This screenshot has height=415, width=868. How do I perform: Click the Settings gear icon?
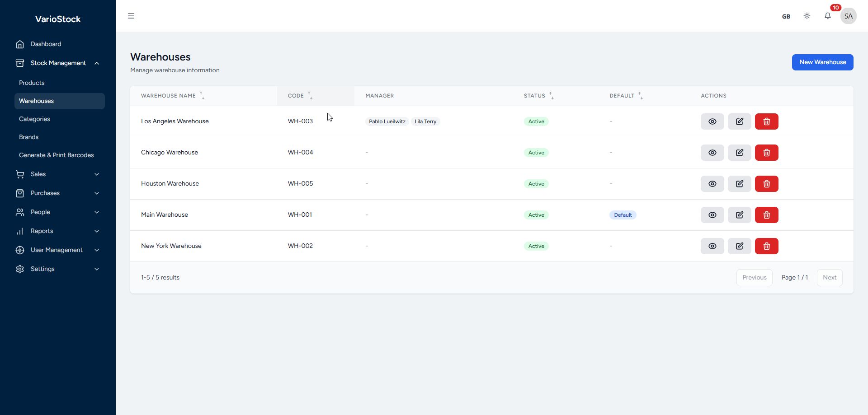pos(20,269)
